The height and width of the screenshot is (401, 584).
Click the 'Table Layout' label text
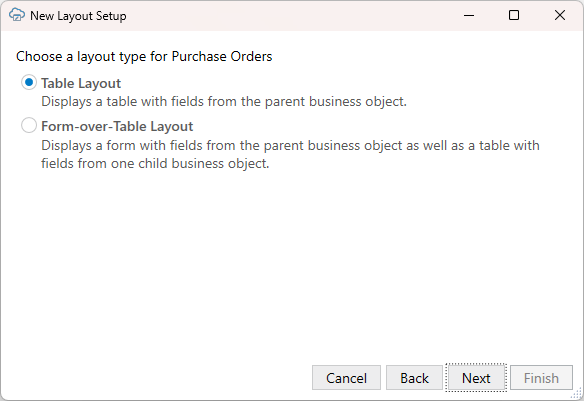(81, 83)
